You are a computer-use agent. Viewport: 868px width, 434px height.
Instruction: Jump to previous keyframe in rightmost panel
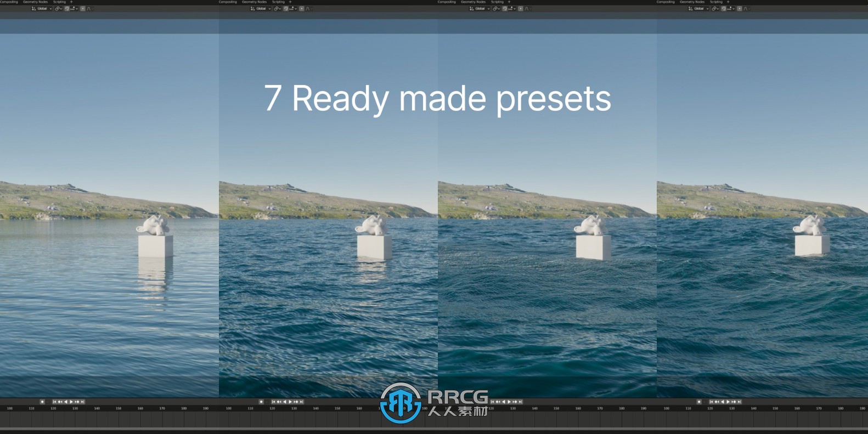point(717,402)
